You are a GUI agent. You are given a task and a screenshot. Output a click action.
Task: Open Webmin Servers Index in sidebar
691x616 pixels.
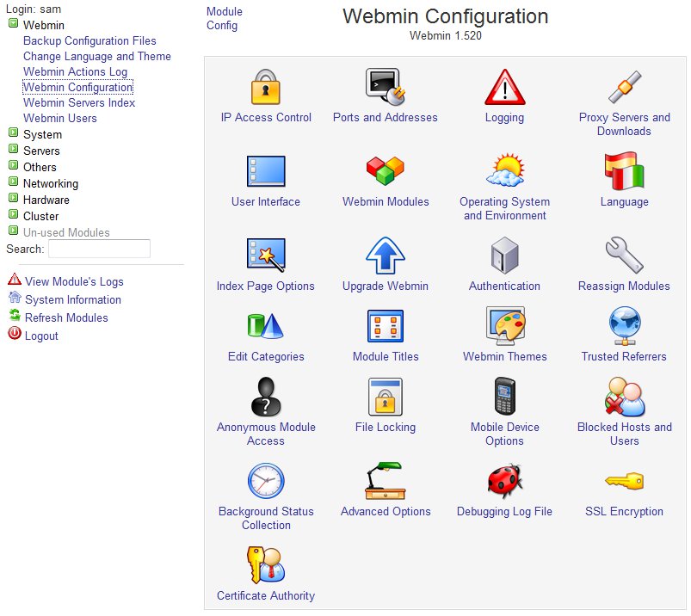pyautogui.click(x=79, y=102)
